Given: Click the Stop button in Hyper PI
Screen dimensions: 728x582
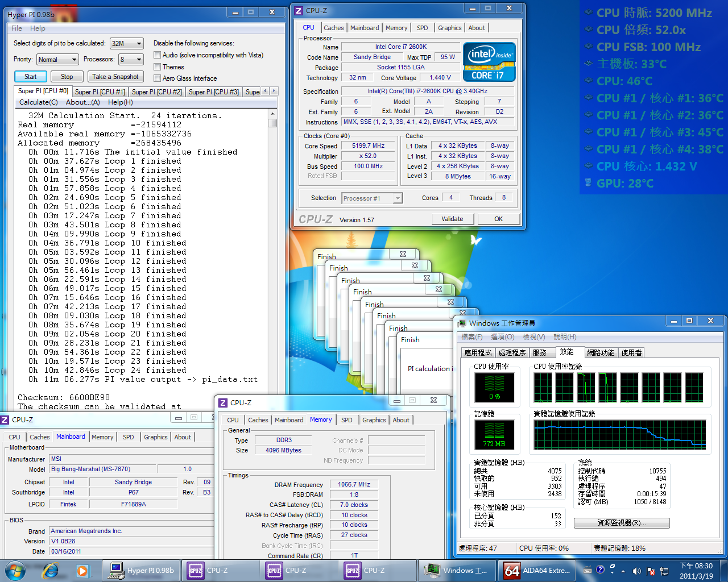Looking at the screenshot, I should [67, 76].
